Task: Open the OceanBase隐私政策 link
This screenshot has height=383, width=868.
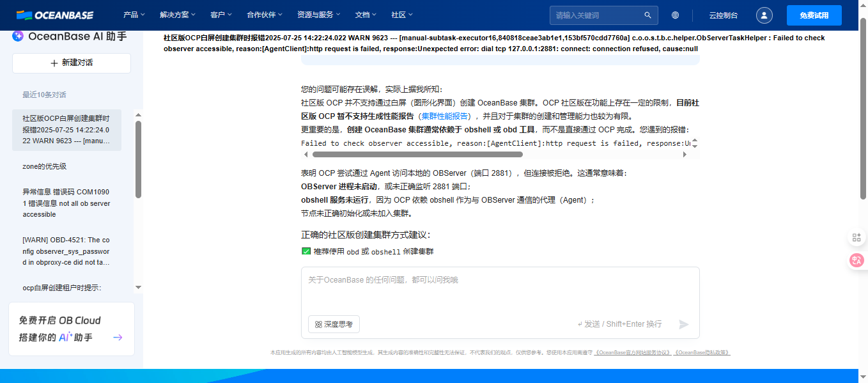Action: point(702,352)
